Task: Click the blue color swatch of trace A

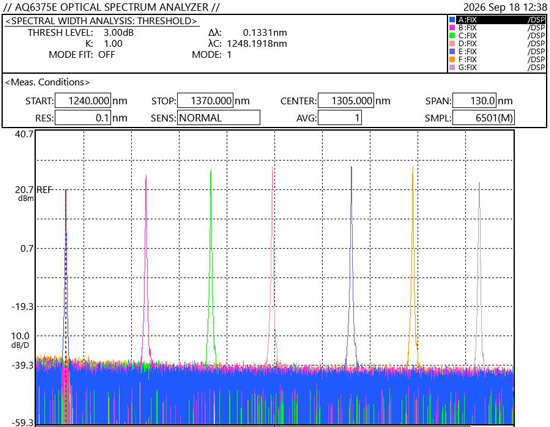Action: click(x=452, y=20)
